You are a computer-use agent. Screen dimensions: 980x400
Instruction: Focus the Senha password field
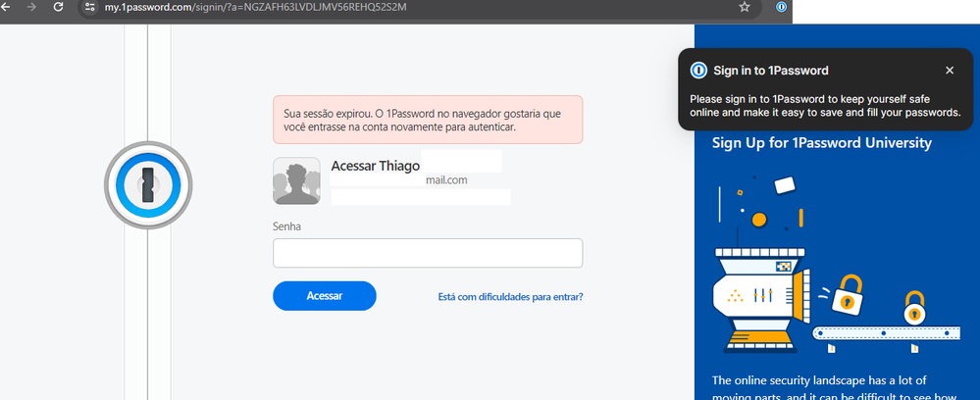click(428, 253)
